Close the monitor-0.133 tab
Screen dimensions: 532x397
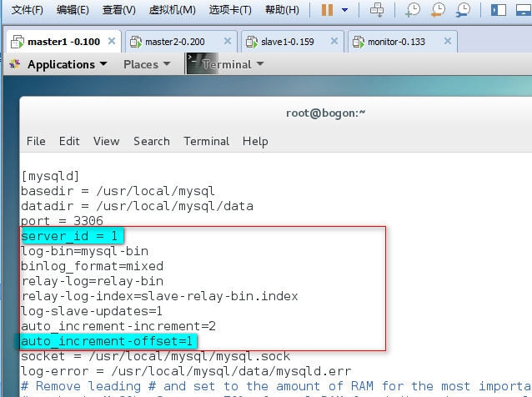click(x=448, y=41)
